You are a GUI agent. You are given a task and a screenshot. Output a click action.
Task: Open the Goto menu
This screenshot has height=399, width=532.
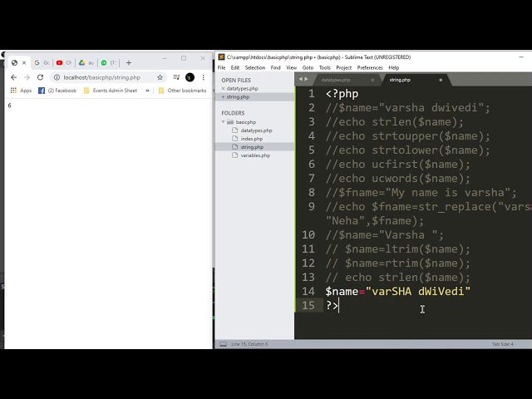(308, 67)
